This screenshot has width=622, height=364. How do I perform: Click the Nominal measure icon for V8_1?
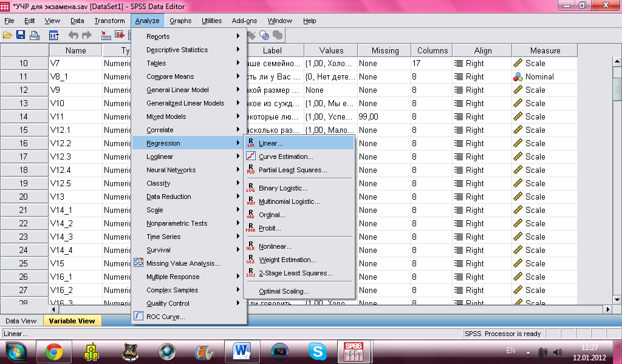pyautogui.click(x=518, y=77)
